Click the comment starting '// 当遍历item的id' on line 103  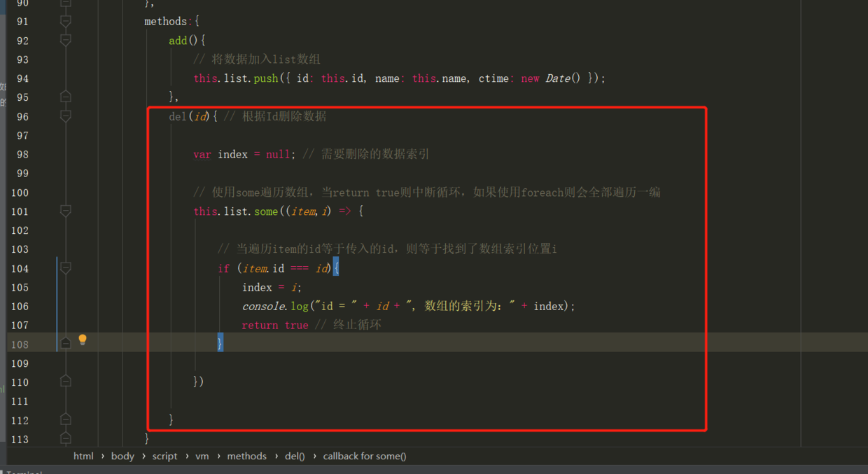(387, 249)
